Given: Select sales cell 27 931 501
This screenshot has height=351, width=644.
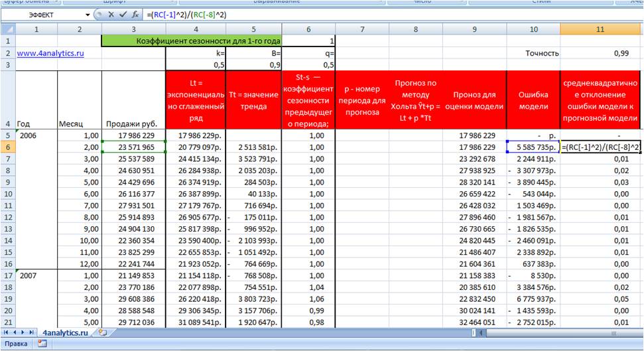Looking at the screenshot, I should 134,205.
